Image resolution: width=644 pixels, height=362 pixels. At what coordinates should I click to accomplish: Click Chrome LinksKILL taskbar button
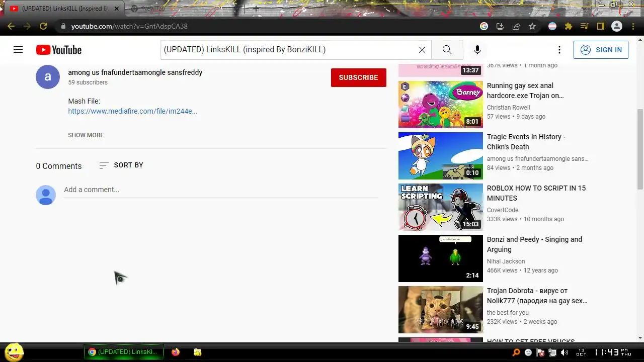coord(124,352)
